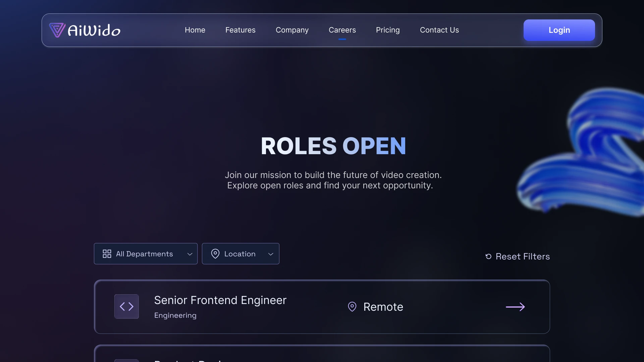The height and width of the screenshot is (362, 644).
Task: Click the ROLES OPEN heading
Action: (x=333, y=146)
